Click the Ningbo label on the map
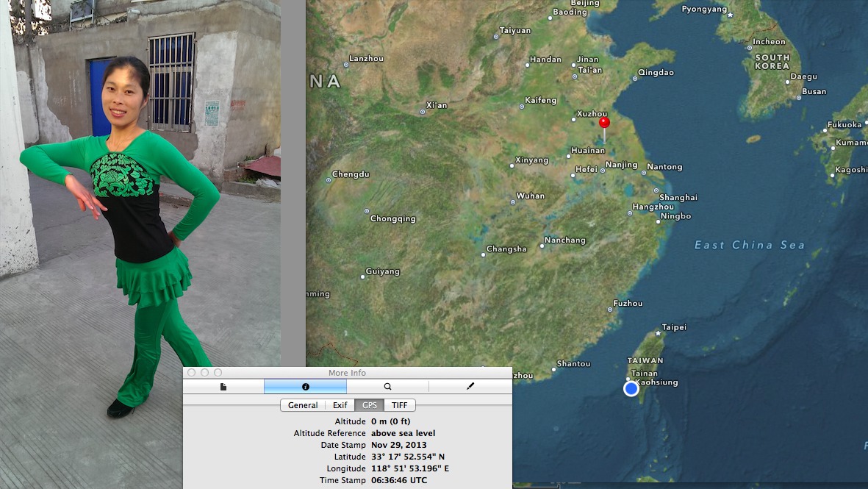The height and width of the screenshot is (489, 868). pyautogui.click(x=676, y=216)
